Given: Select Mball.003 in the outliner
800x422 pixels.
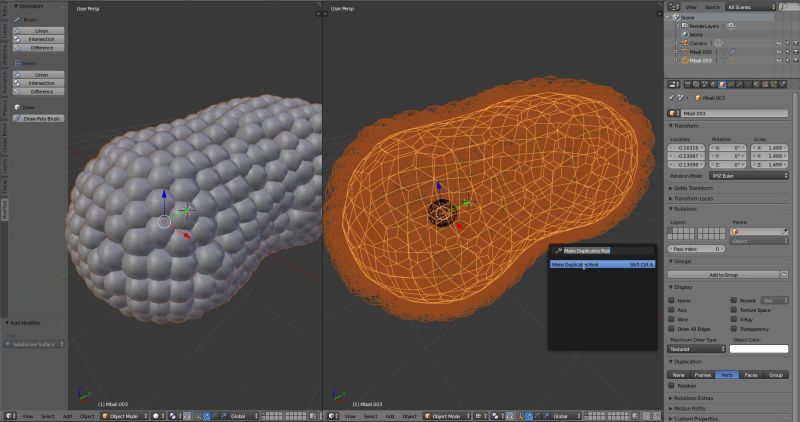Looking at the screenshot, I should (x=701, y=61).
